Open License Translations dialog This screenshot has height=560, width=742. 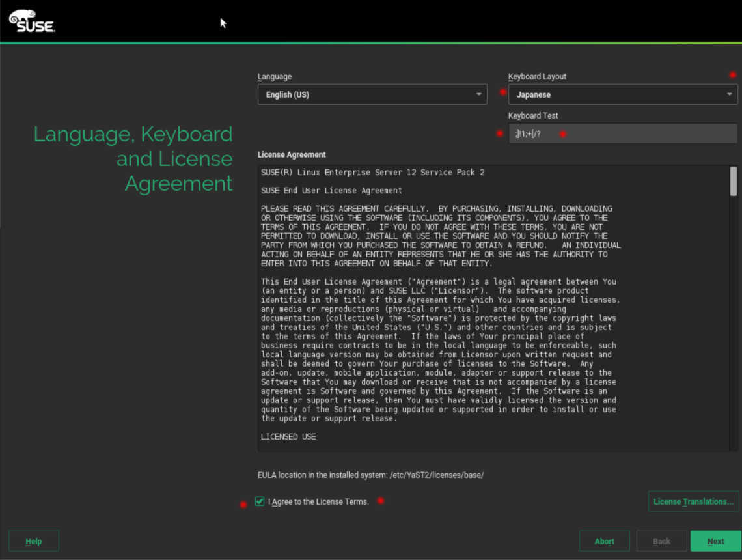(693, 501)
